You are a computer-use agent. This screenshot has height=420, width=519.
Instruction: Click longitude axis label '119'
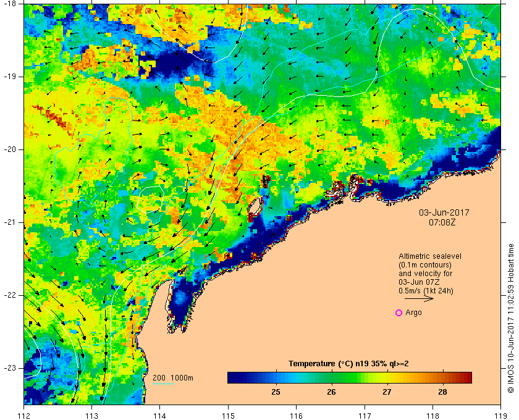501,415
